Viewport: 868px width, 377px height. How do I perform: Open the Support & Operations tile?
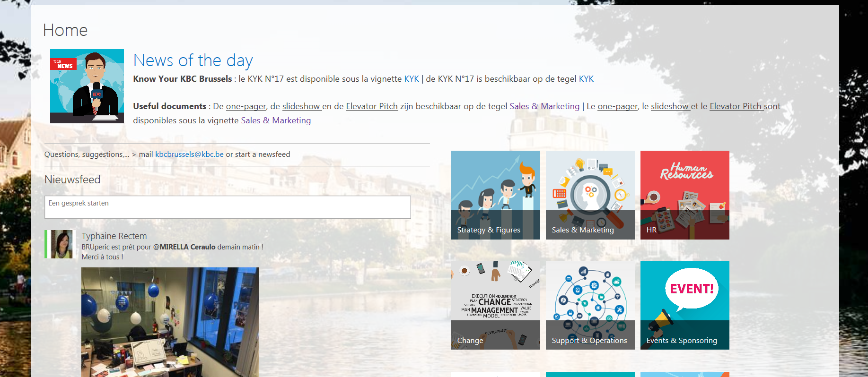tap(590, 305)
